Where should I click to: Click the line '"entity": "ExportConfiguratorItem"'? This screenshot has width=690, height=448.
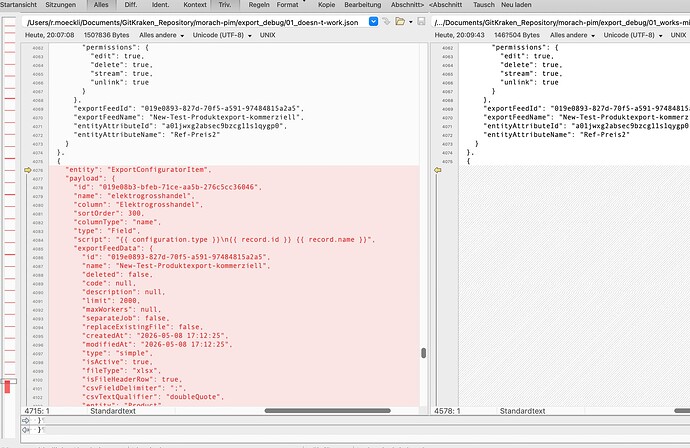[138, 170]
